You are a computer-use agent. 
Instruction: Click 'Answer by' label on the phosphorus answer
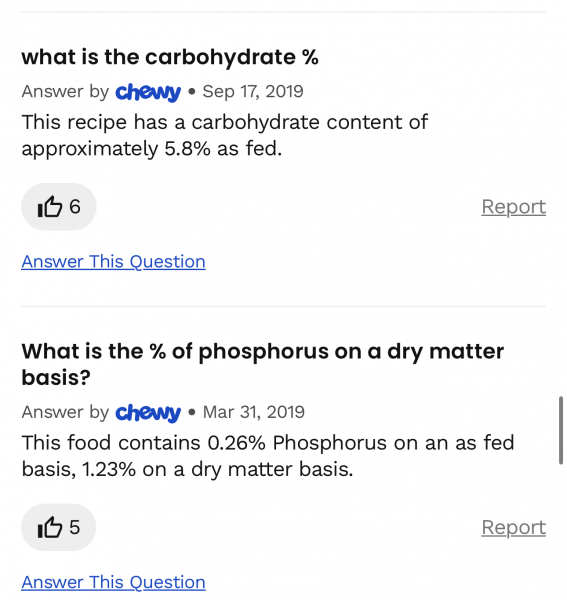tap(65, 412)
